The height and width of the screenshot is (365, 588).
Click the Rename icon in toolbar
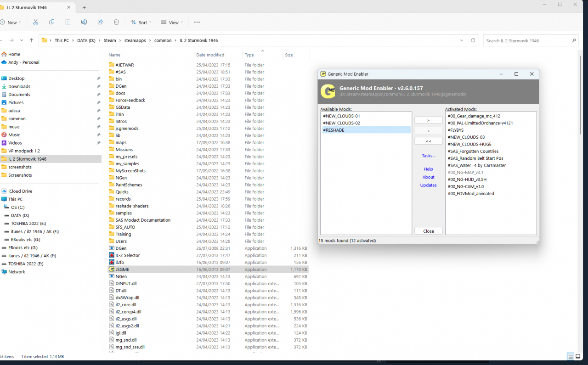(x=84, y=22)
